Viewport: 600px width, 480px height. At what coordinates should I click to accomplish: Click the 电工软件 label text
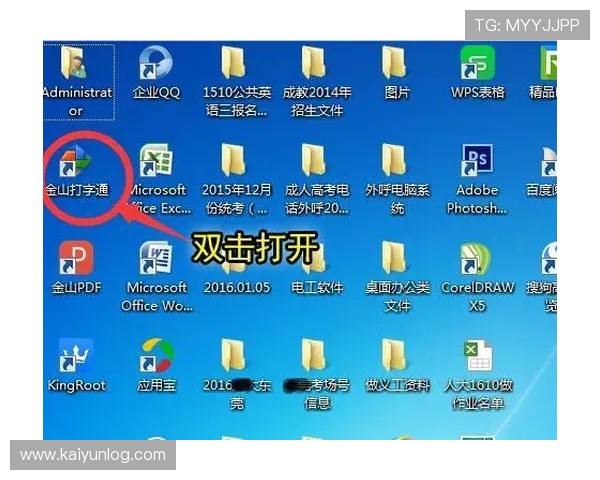point(317,287)
